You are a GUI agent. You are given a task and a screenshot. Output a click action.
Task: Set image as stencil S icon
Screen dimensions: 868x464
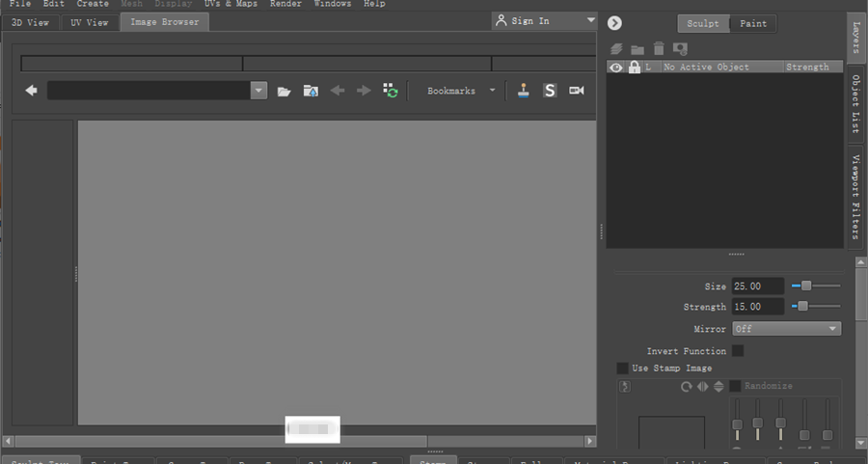[550, 91]
